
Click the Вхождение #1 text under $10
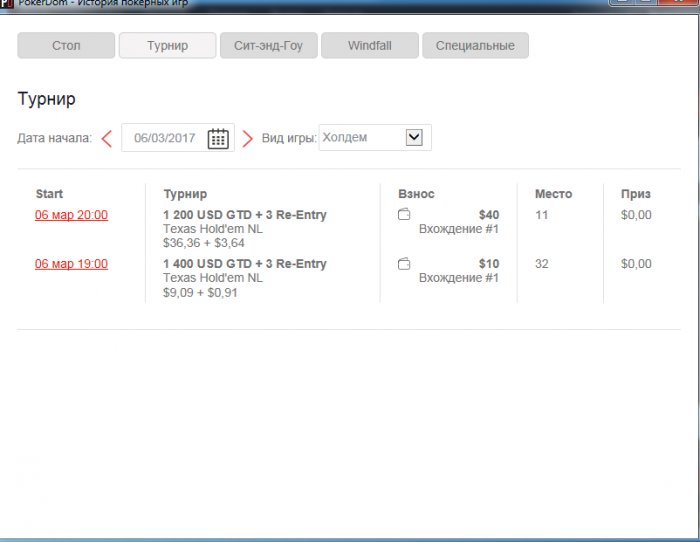tap(458, 278)
